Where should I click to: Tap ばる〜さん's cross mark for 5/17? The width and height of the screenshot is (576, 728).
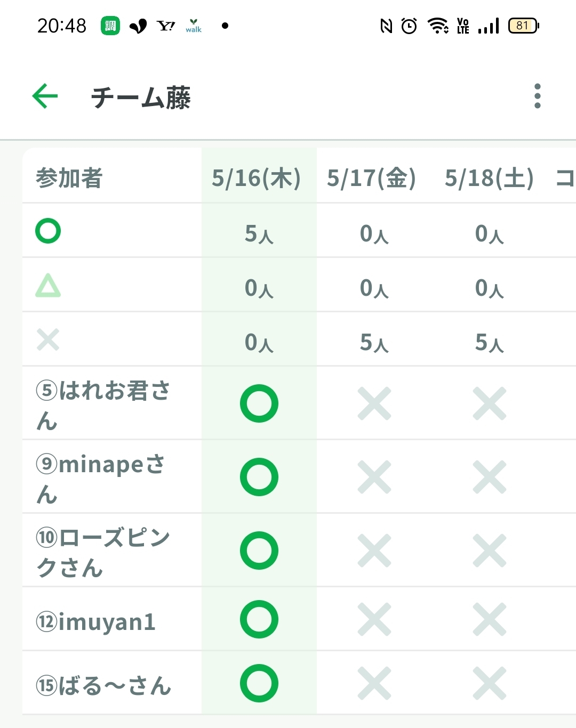click(374, 683)
